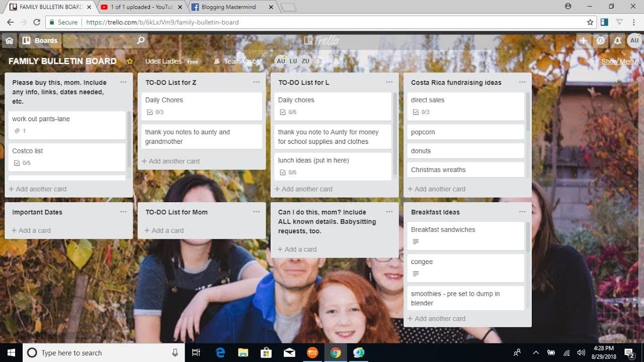
Task: Open the Breakfast Ideas list menu
Action: [522, 212]
